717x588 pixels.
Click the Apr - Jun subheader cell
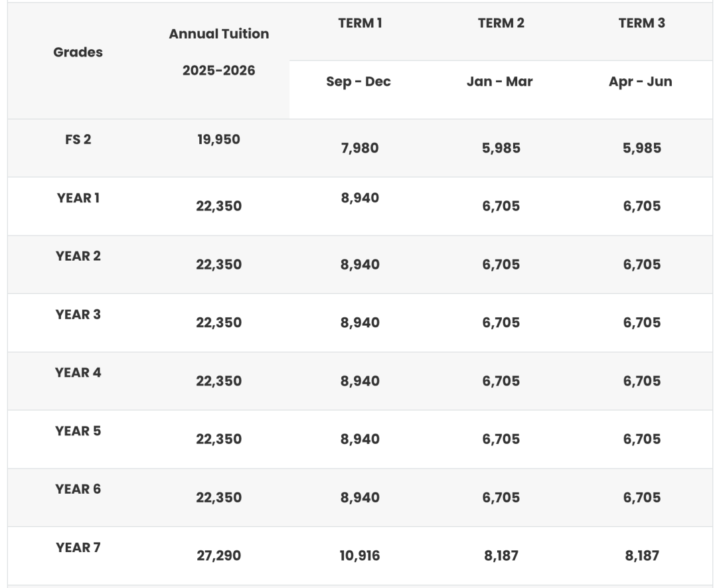click(x=641, y=82)
